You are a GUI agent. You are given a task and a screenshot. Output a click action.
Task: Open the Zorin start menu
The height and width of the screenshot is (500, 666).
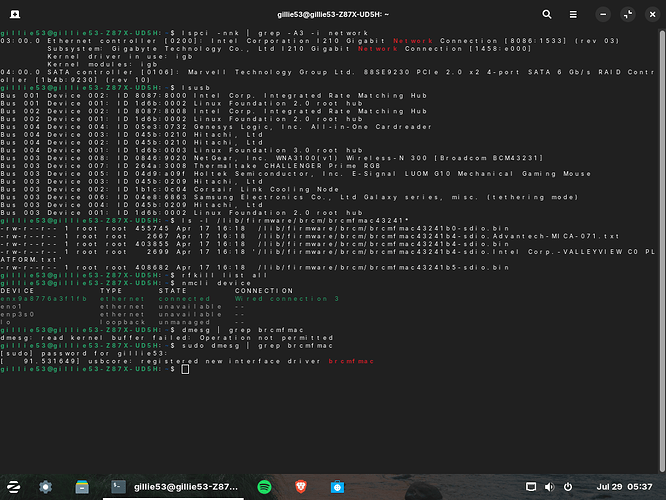coord(14,487)
